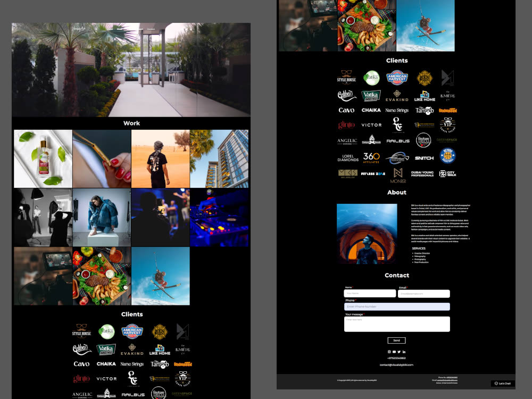The height and width of the screenshot is (399, 532).
Task: Click the Your Message text area
Action: point(397,323)
